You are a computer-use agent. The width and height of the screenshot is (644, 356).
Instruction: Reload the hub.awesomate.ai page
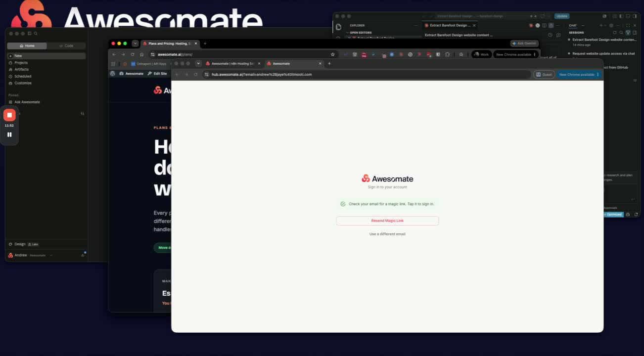196,74
